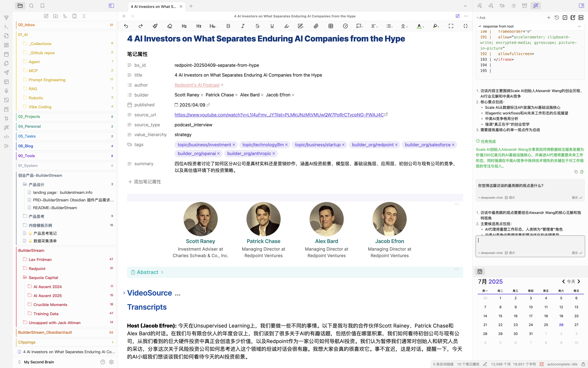Select the 4 AI Investors tab

(153, 7)
